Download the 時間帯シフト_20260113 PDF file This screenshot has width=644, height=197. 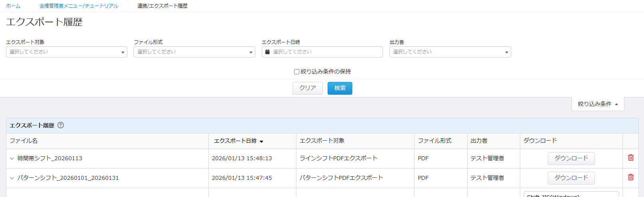[571, 158]
